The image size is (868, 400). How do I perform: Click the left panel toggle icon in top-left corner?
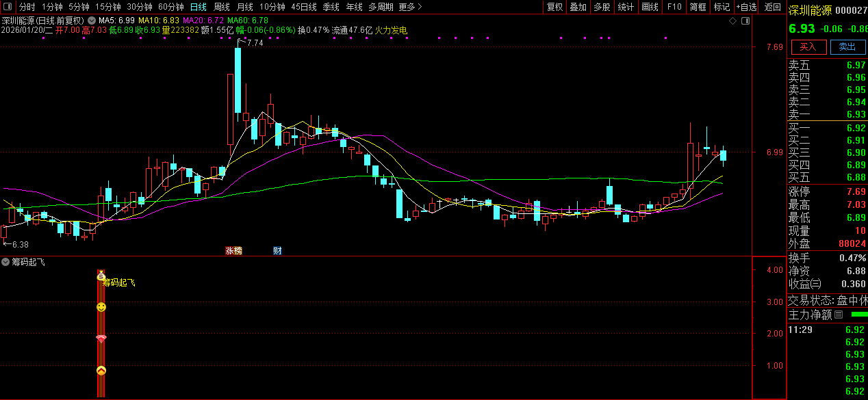tap(7, 7)
